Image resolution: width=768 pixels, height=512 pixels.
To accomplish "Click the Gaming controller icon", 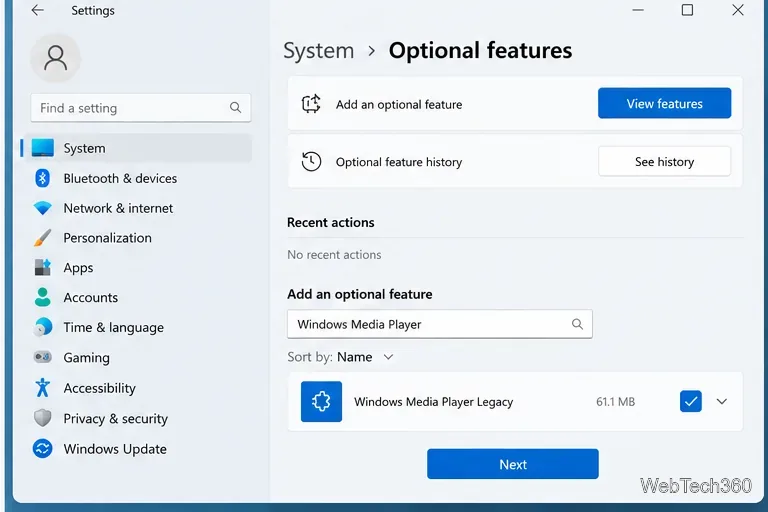I will [x=43, y=357].
